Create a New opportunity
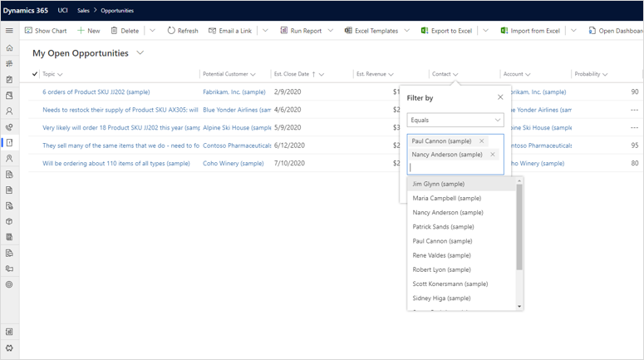The image size is (644, 360). pos(89,31)
